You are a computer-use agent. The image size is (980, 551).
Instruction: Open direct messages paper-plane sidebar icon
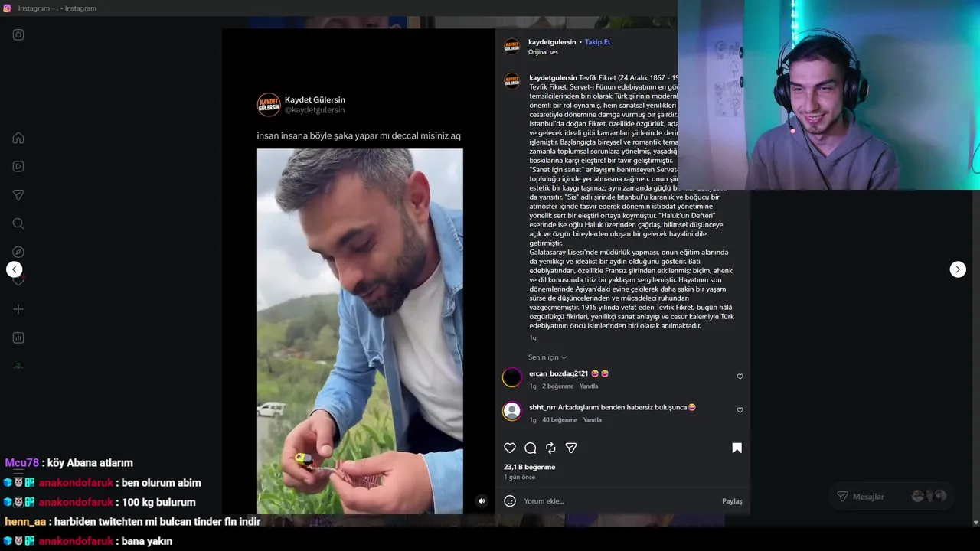[x=18, y=195]
